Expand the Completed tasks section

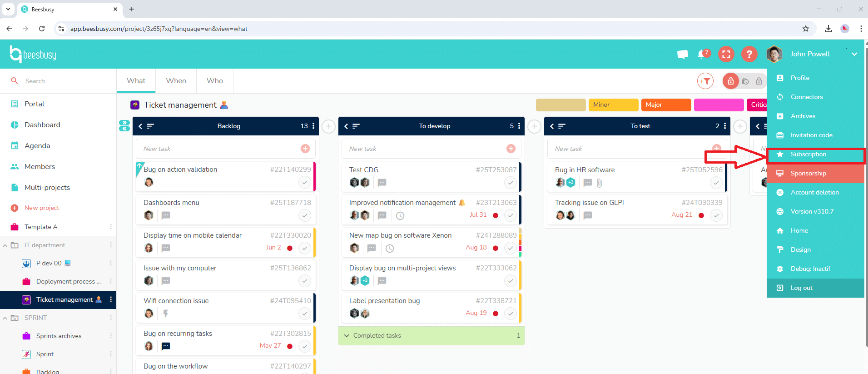347,336
